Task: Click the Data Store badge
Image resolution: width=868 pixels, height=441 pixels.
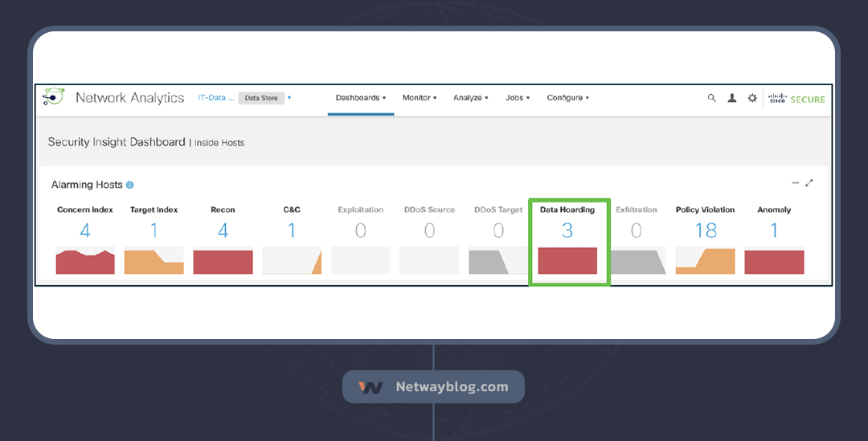Action: [261, 98]
